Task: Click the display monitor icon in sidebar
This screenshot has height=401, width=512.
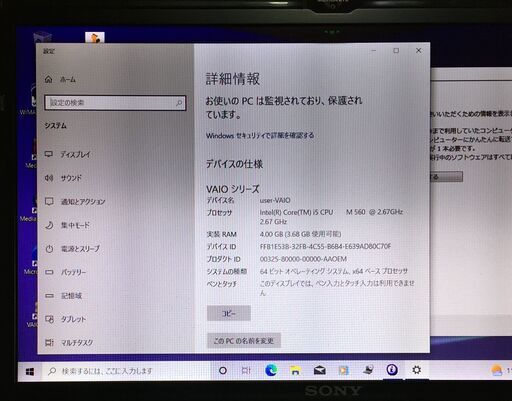Action: 49,154
